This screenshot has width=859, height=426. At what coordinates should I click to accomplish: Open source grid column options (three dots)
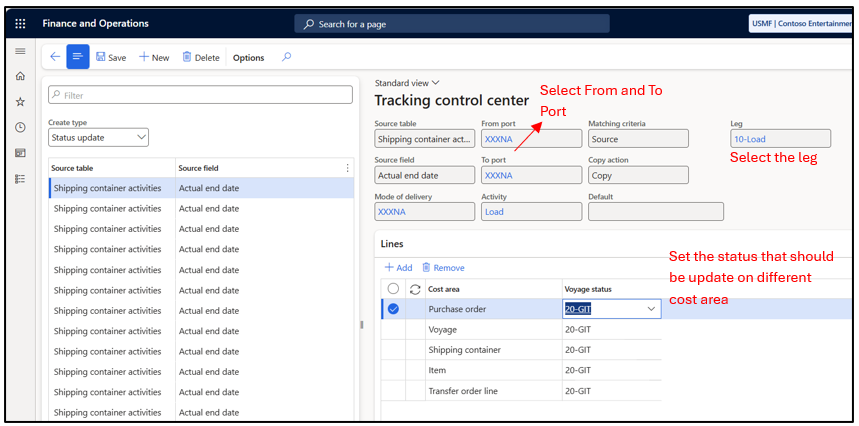tap(347, 168)
